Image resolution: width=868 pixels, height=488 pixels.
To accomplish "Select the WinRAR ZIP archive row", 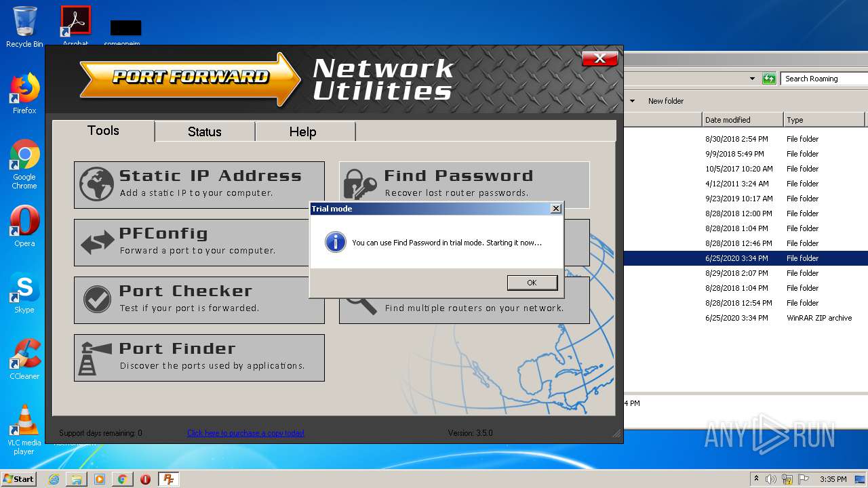I will click(746, 318).
